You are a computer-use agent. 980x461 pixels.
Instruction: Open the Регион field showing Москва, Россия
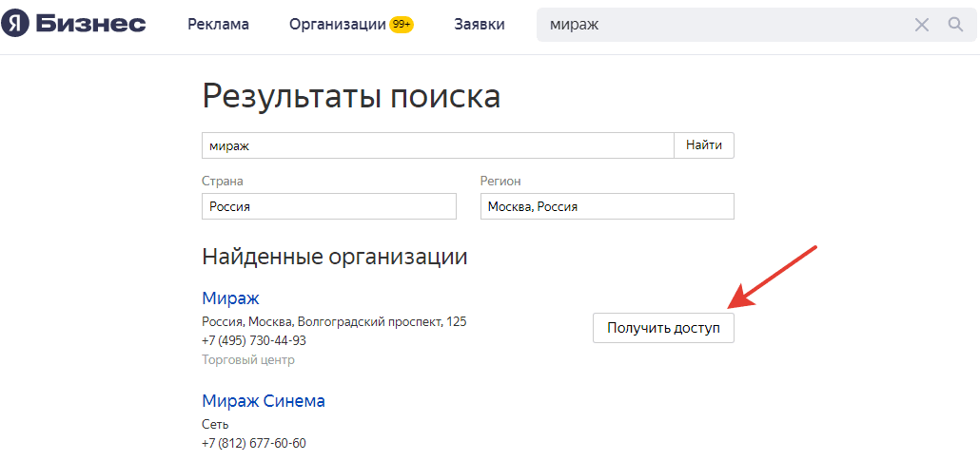[607, 207]
